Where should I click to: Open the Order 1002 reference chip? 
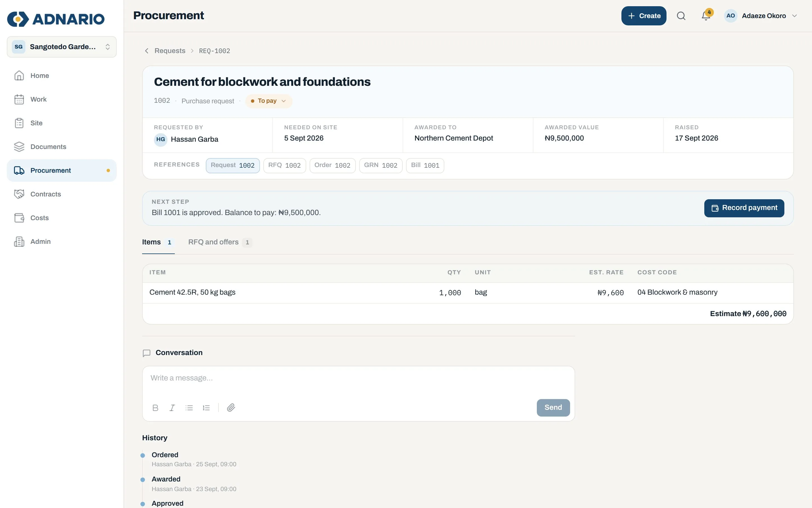pyautogui.click(x=332, y=166)
